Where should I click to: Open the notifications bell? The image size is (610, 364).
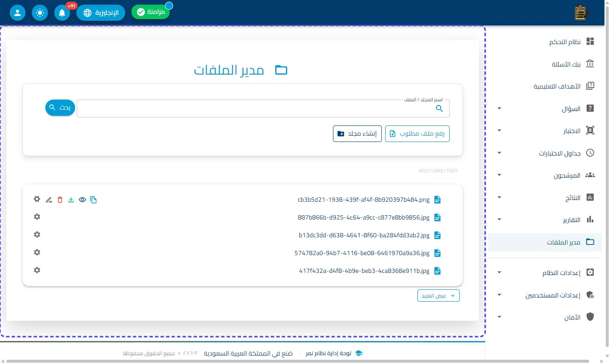(x=62, y=13)
